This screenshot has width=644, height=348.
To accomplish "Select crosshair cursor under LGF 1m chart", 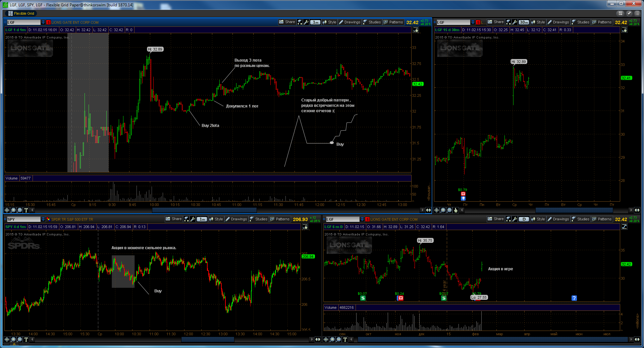I will (7, 210).
